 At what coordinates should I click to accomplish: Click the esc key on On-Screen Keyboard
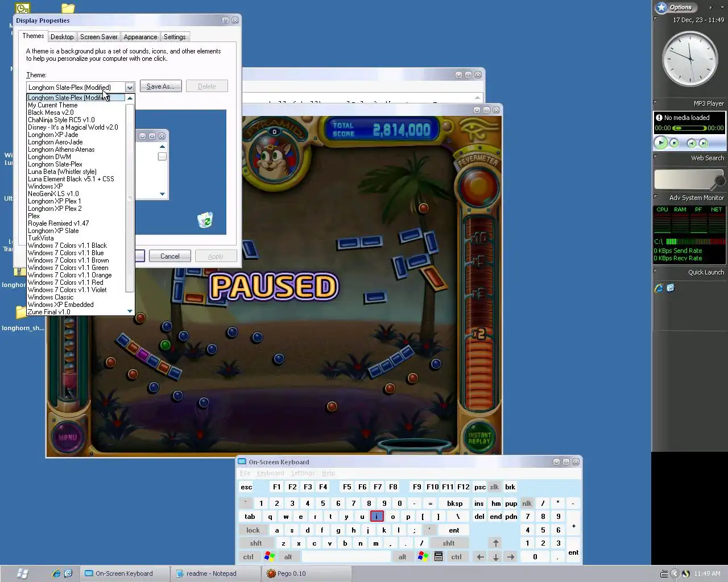[246, 487]
